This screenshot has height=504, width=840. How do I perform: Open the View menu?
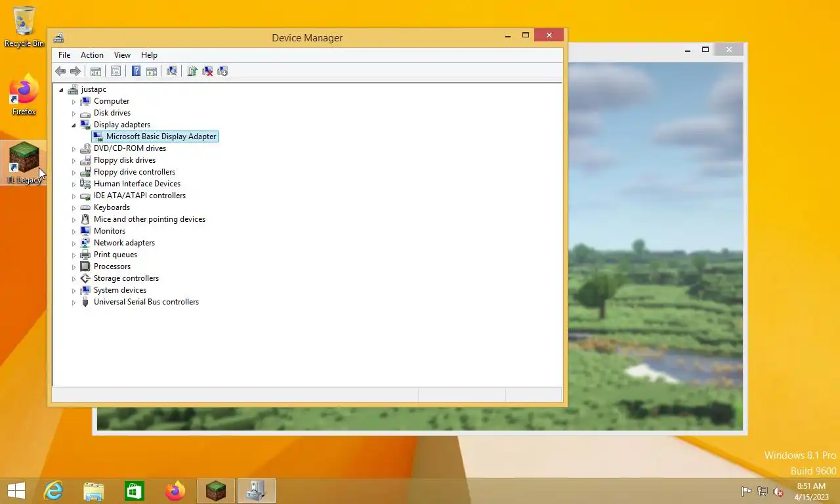click(122, 55)
